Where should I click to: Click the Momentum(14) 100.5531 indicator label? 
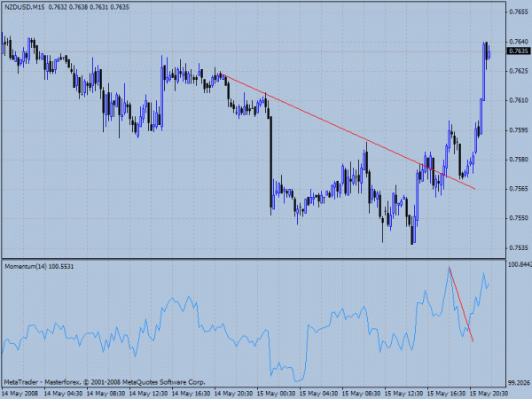pyautogui.click(x=39, y=267)
